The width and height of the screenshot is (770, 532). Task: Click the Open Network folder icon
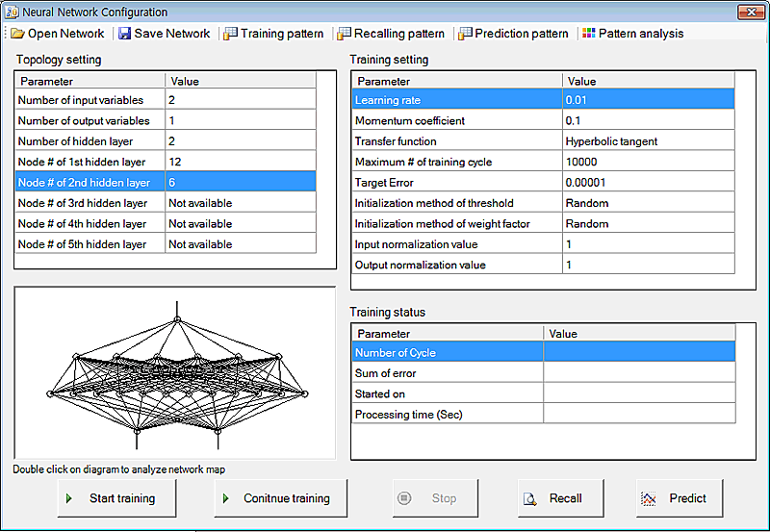tap(17, 34)
